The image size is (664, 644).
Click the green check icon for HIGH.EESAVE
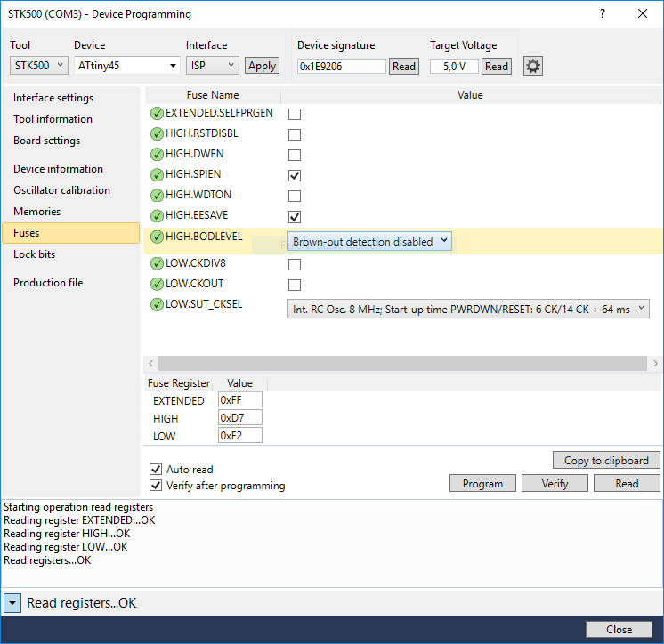(x=157, y=216)
